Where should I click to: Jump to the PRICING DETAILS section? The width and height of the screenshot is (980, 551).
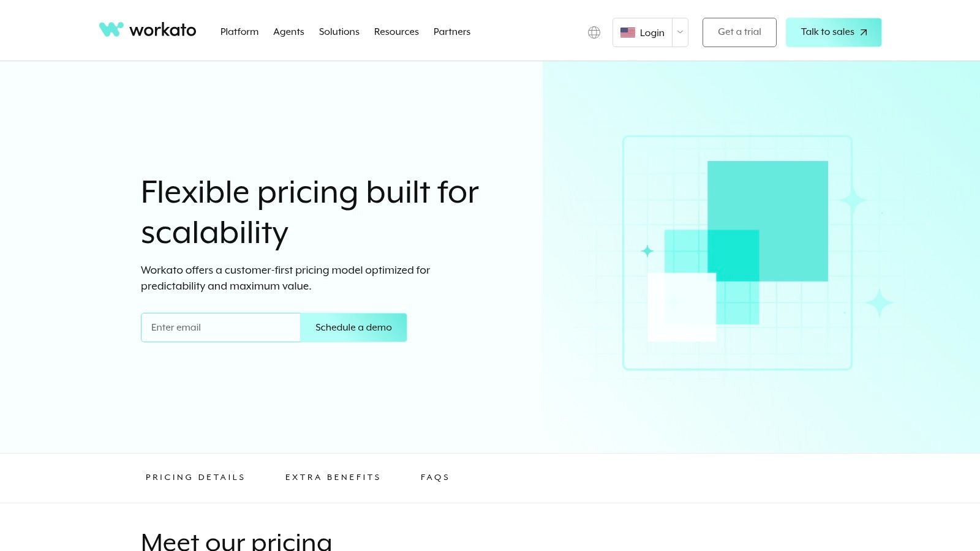(195, 478)
